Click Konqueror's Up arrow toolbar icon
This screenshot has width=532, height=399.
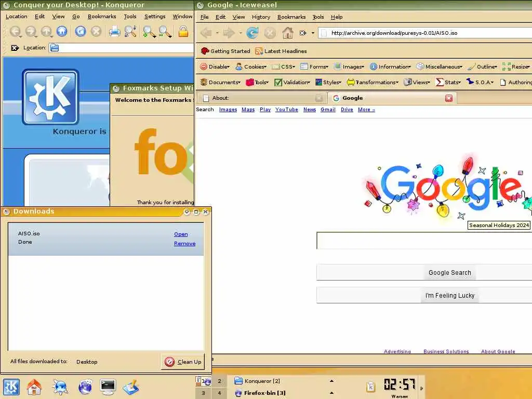46,32
